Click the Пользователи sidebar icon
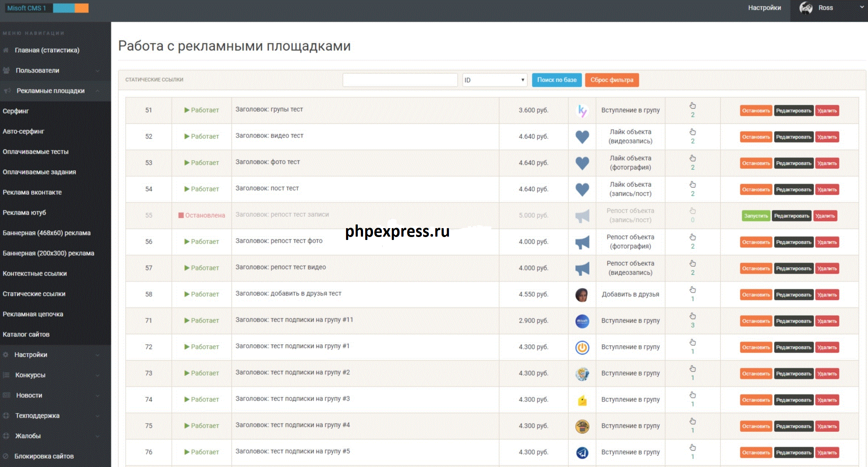The height and width of the screenshot is (467, 868). pyautogui.click(x=6, y=71)
